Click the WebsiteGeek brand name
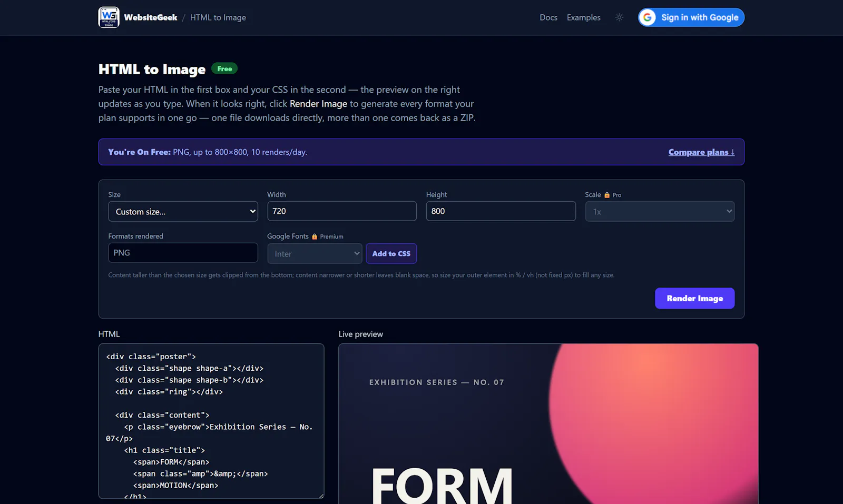This screenshot has height=504, width=843. [x=151, y=17]
